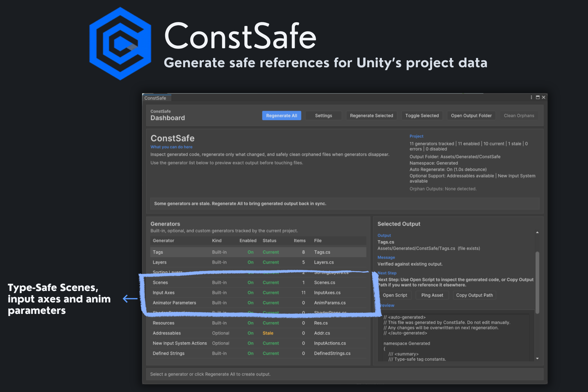
Task: Click the Items column header
Action: click(300, 241)
